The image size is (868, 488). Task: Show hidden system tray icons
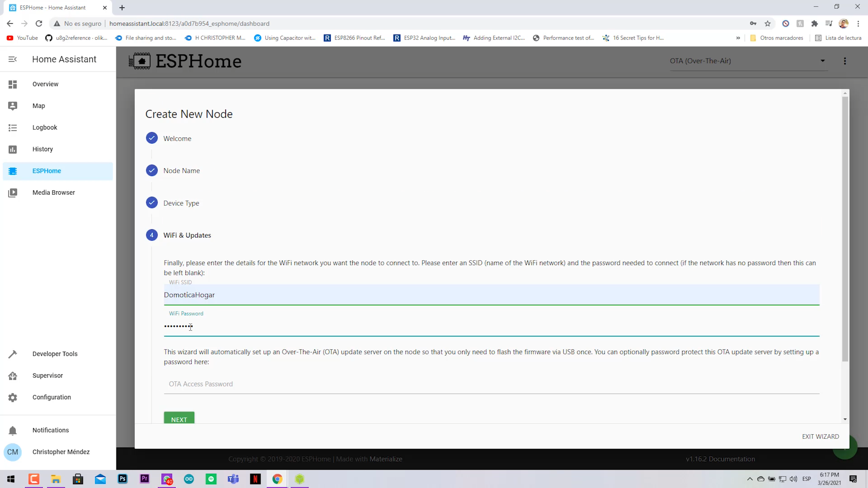pos(750,479)
